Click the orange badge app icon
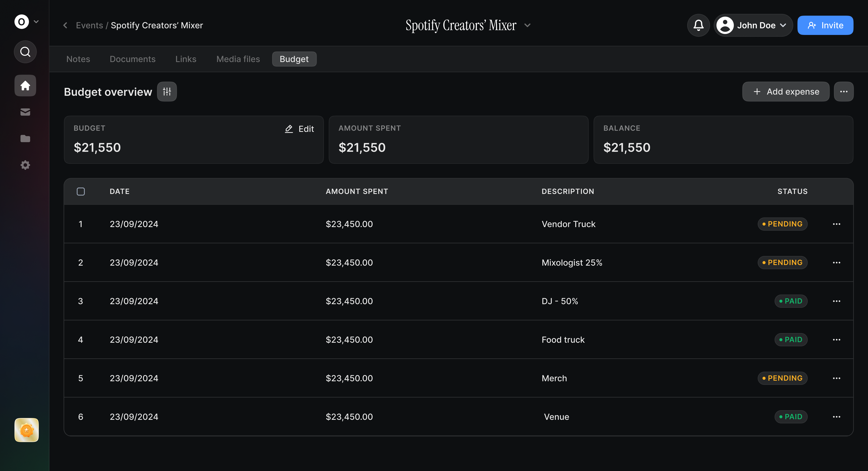 (x=26, y=430)
